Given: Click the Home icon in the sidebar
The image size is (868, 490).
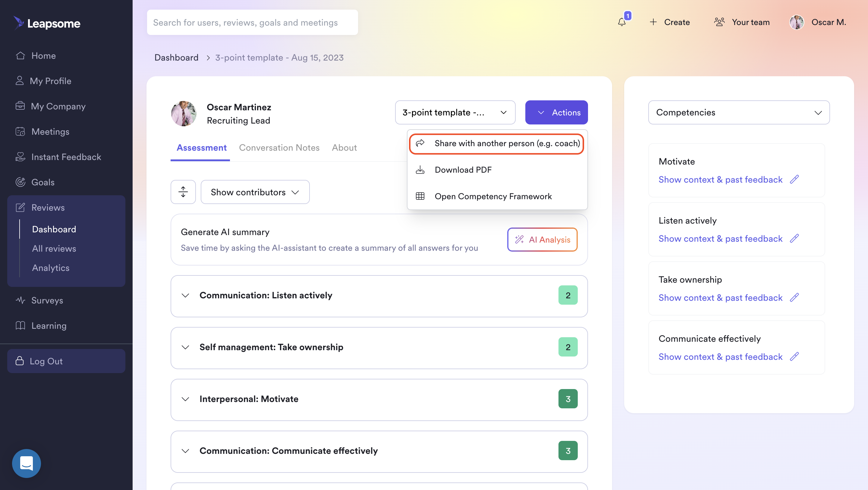Looking at the screenshot, I should click(20, 56).
